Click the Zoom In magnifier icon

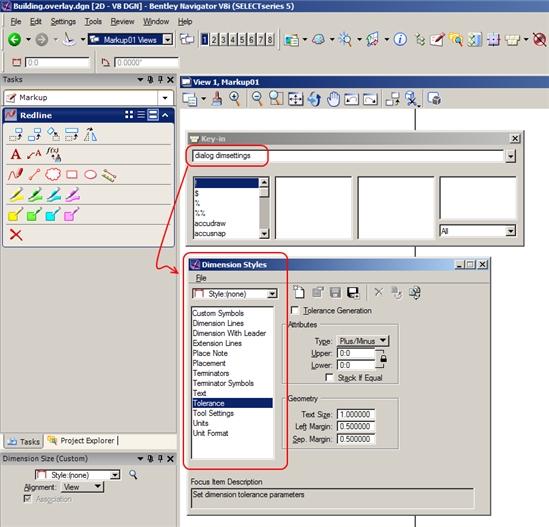(x=235, y=99)
